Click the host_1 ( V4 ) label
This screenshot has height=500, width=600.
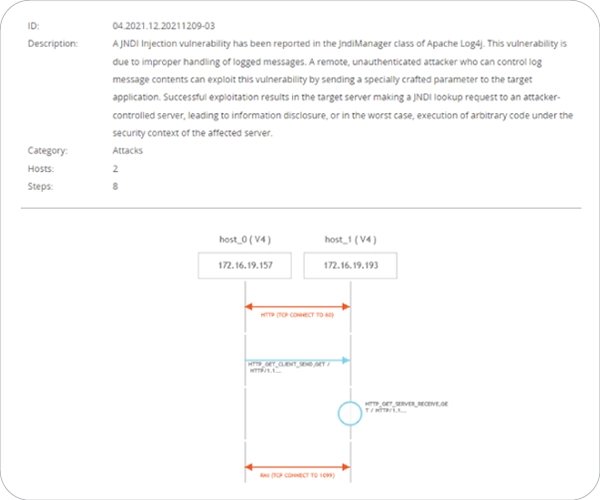tap(350, 239)
